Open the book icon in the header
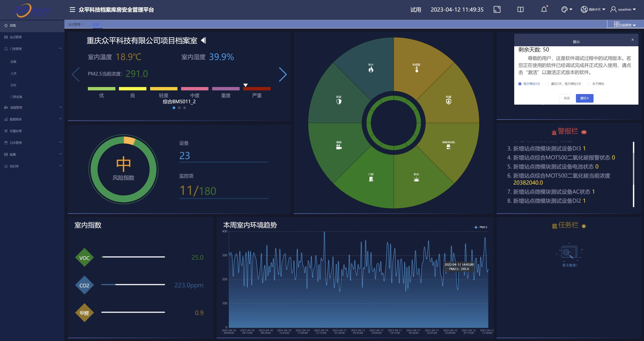644x341 pixels. click(x=520, y=10)
